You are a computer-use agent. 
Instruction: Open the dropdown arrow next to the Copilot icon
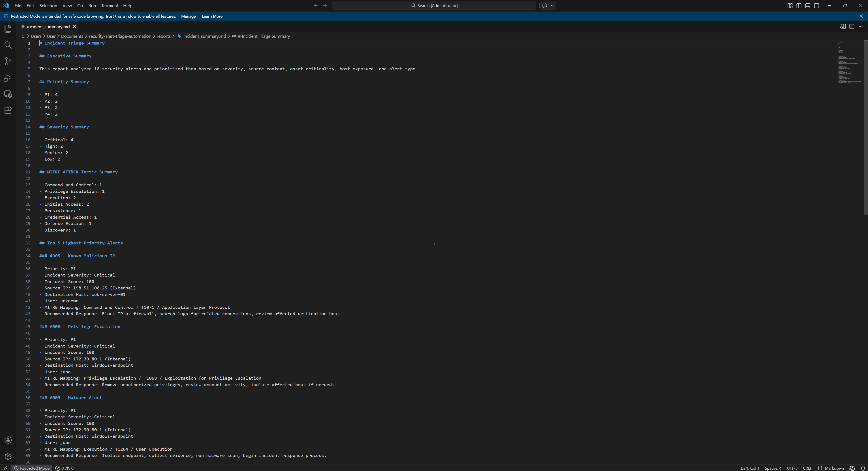tap(552, 5)
